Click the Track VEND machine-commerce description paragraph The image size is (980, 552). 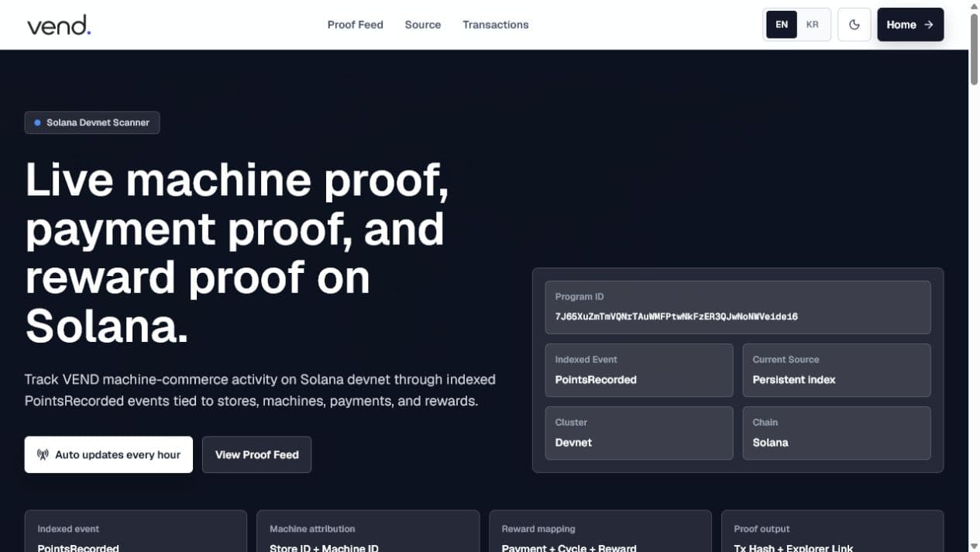(x=260, y=390)
